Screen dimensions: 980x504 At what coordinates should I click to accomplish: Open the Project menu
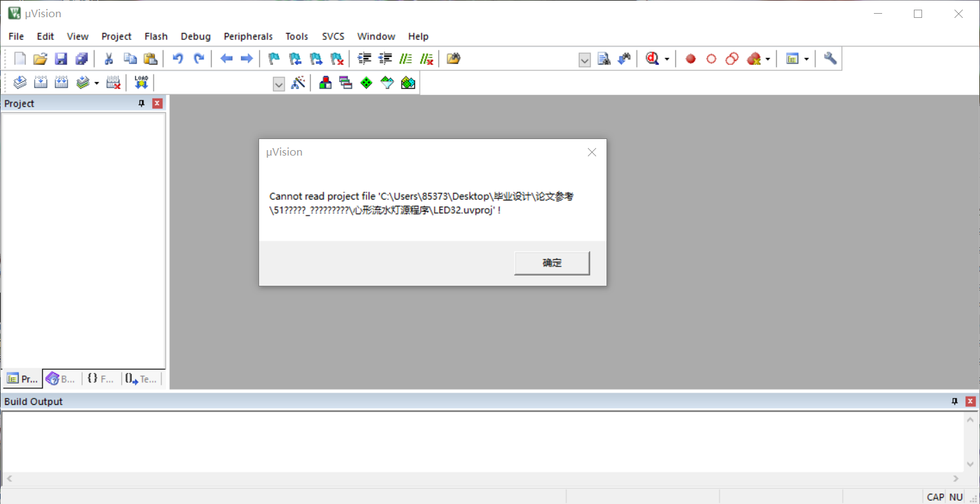tap(116, 36)
